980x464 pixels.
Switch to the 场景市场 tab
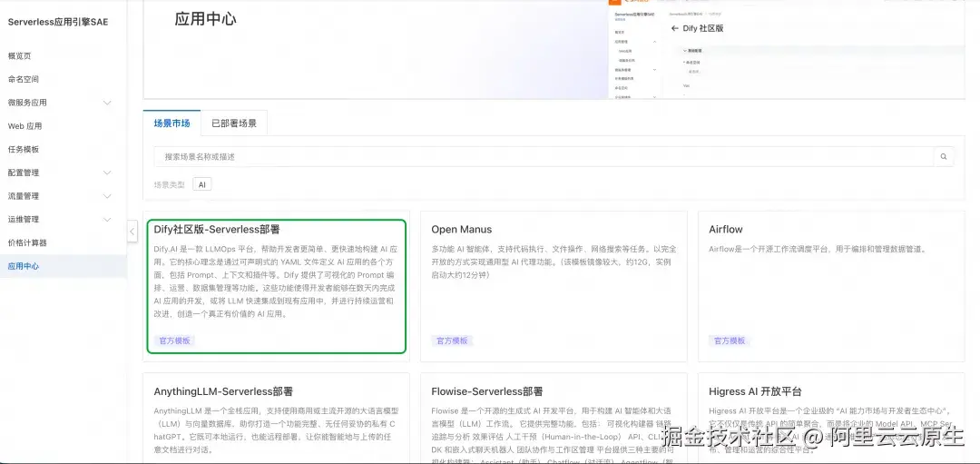point(171,123)
